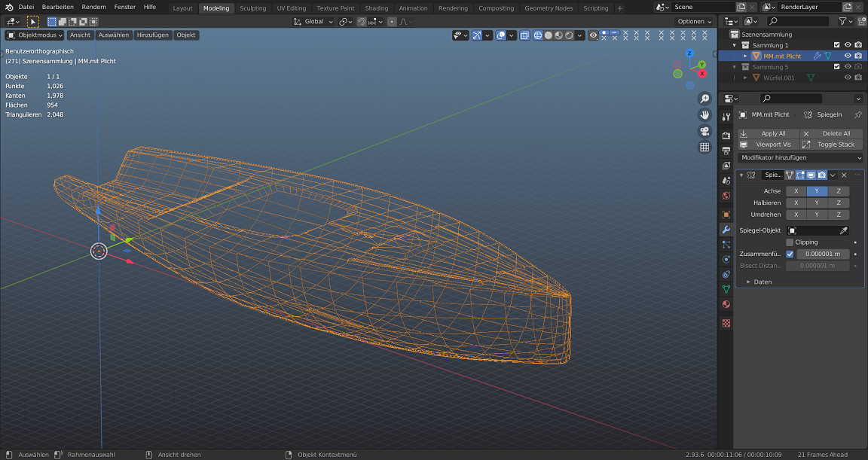
Task: Select rendered viewport shading
Action: tap(569, 35)
